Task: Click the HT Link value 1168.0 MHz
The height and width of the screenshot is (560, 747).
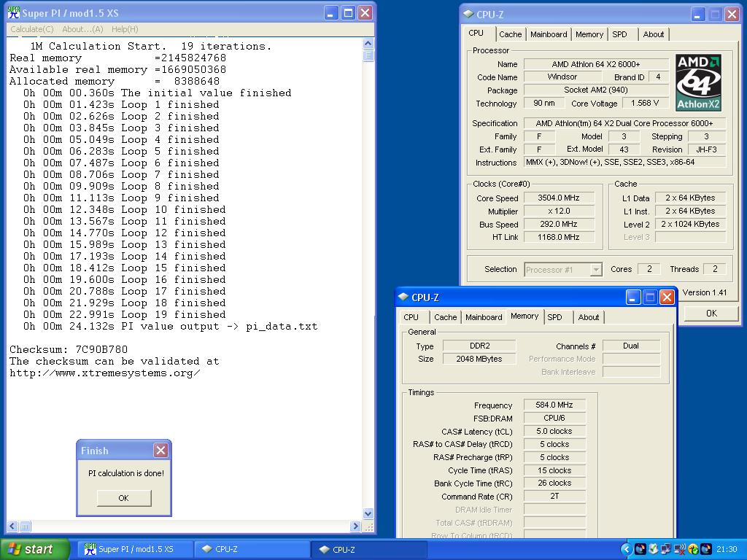Action: click(x=559, y=237)
